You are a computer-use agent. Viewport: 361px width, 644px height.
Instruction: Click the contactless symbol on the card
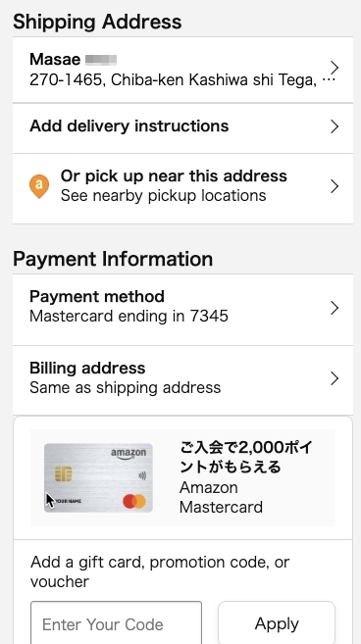click(x=142, y=476)
